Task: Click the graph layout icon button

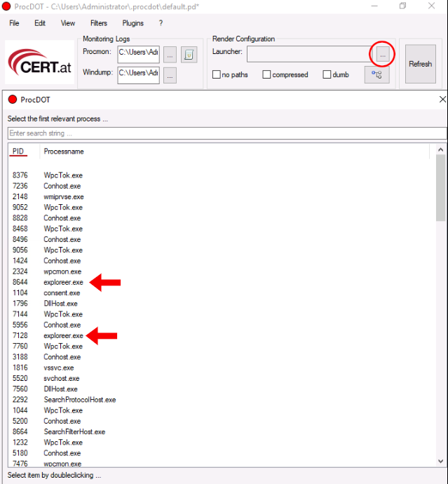Action: pyautogui.click(x=376, y=74)
